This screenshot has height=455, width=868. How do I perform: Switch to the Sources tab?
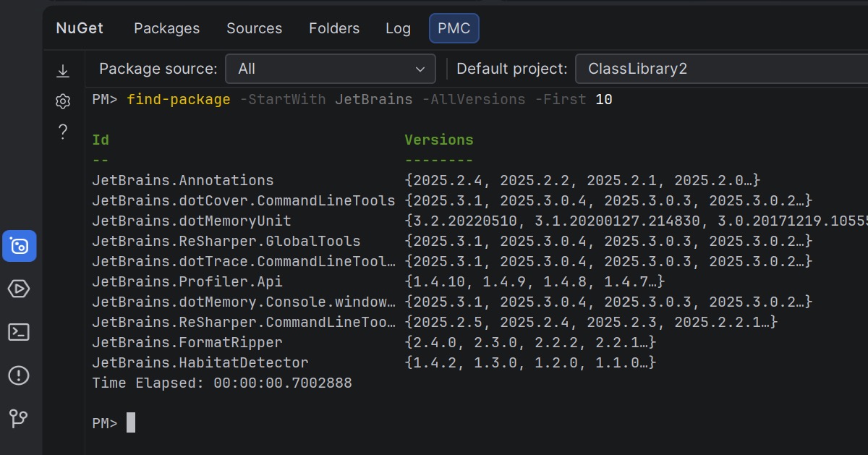(254, 28)
